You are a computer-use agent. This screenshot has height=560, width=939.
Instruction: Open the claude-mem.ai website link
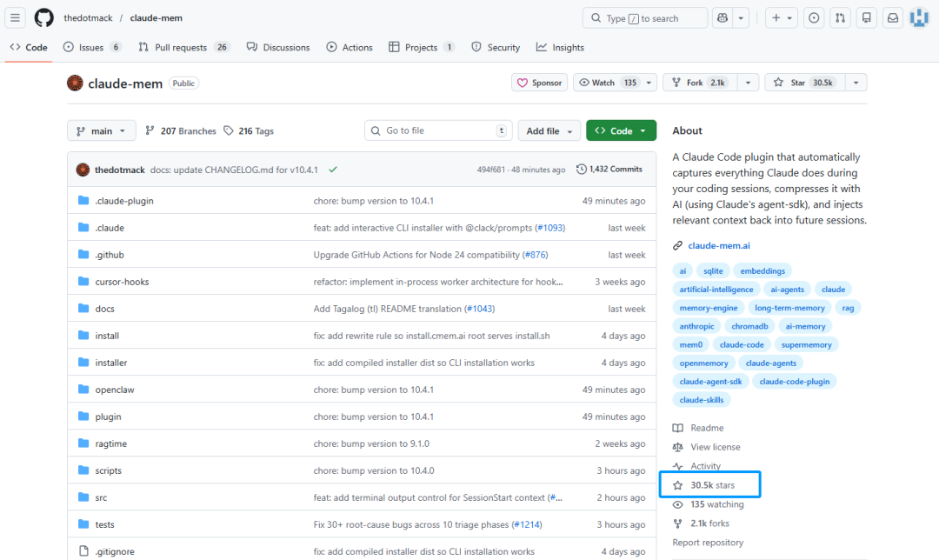(719, 246)
